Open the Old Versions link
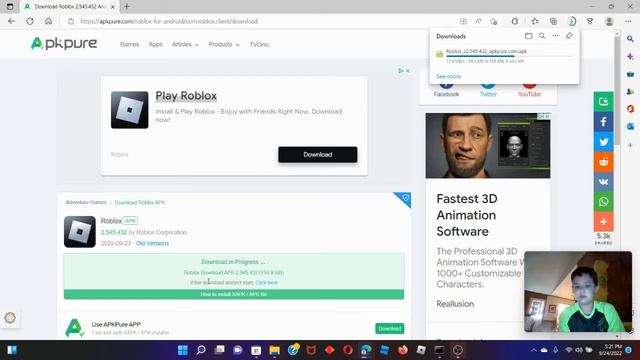Screen dimensions: 640x360 tap(152, 243)
